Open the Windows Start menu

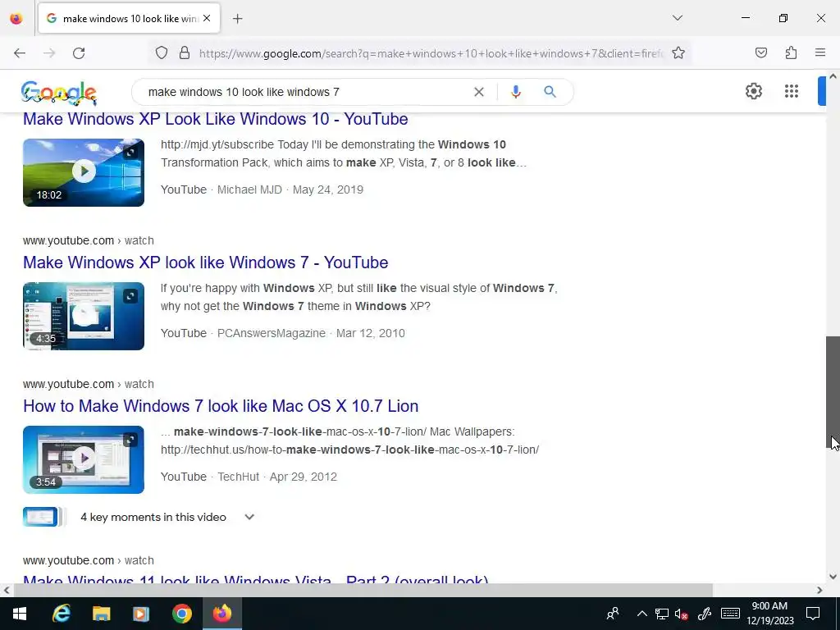click(20, 614)
